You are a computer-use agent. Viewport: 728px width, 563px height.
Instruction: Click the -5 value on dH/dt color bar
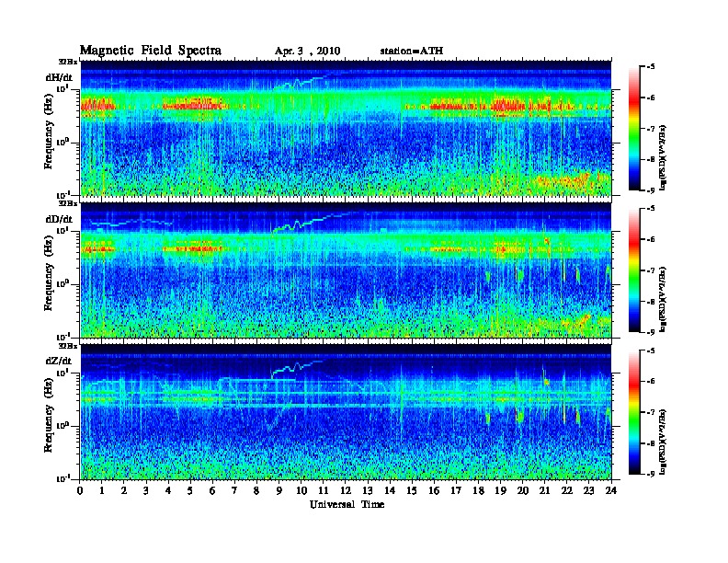point(651,67)
